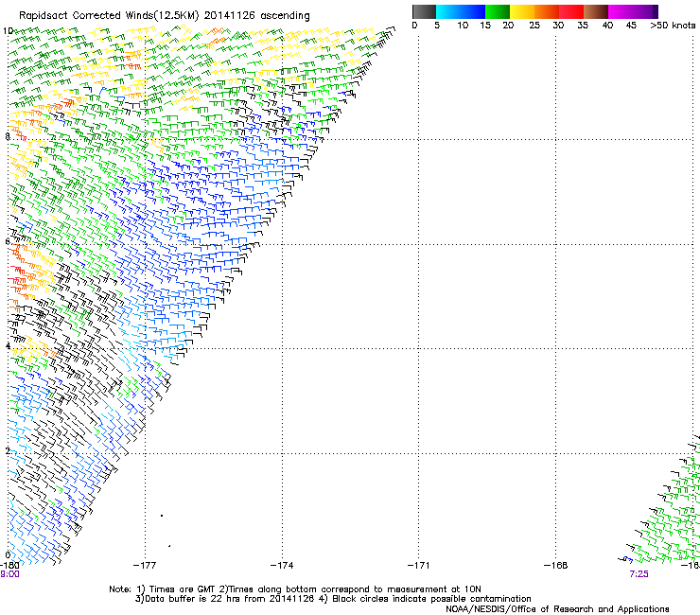Click the purple time label 9:00
700x615 pixels.
[x=9, y=574]
